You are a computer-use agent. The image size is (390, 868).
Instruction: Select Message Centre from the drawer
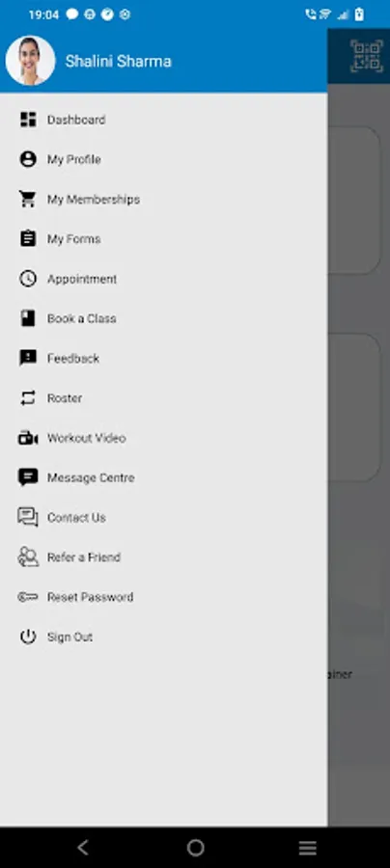point(163,477)
